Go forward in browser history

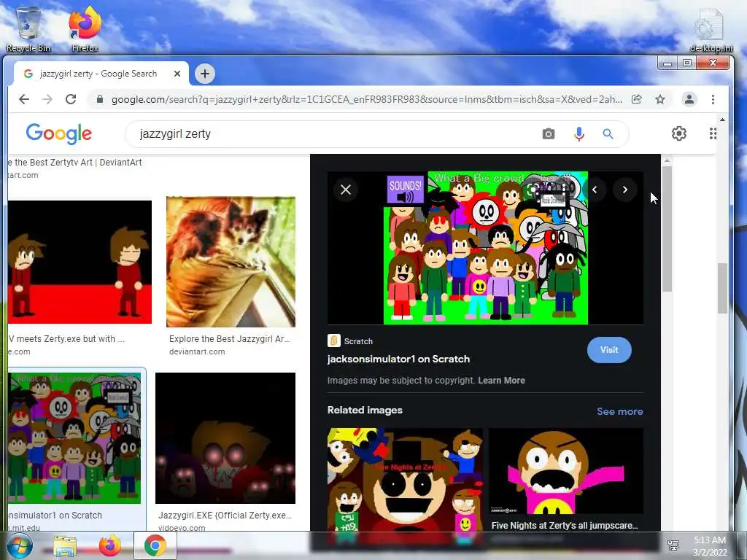47,99
